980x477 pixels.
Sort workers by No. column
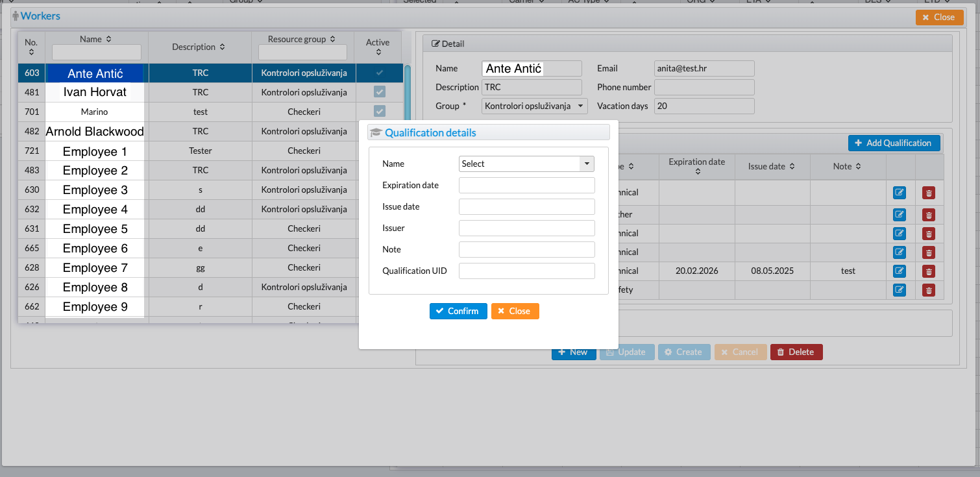[31, 52]
